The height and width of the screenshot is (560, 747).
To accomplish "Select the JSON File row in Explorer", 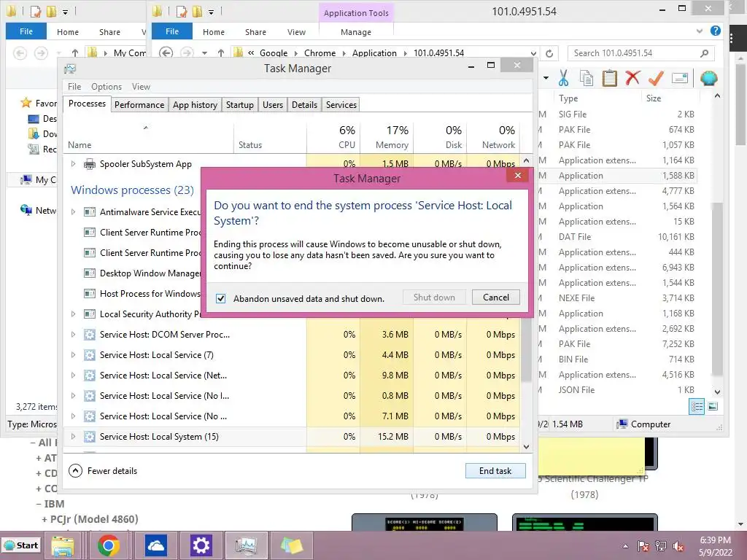I will [x=617, y=390].
